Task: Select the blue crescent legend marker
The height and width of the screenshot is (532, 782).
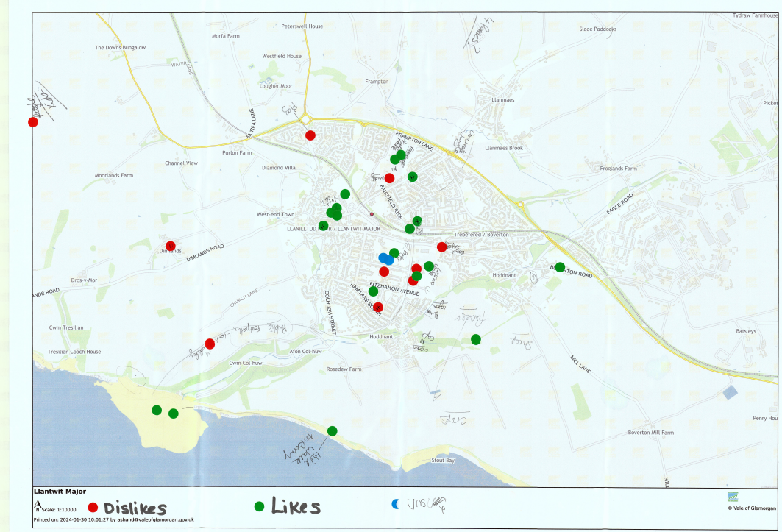Action: [x=395, y=504]
